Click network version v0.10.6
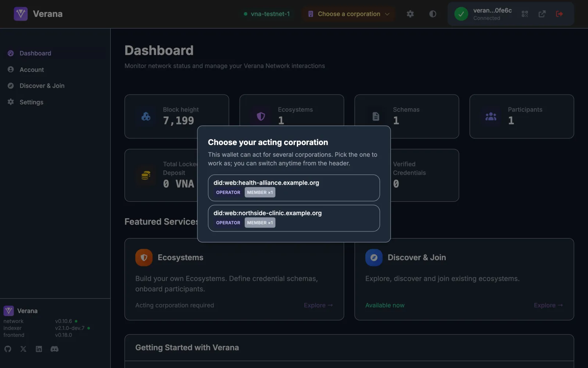Screen dimensions: 588x368 (x=64, y=321)
